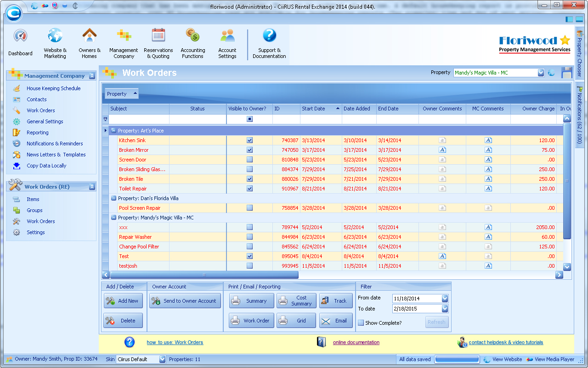
Task: Open online documentation link
Action: coord(356,342)
